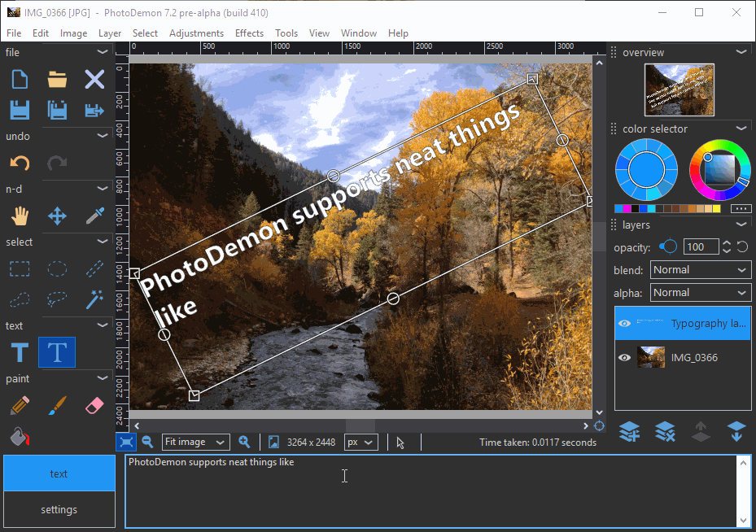Open the Fit image zoom dropdown
Viewport: 756px width, 532px height.
coord(196,442)
